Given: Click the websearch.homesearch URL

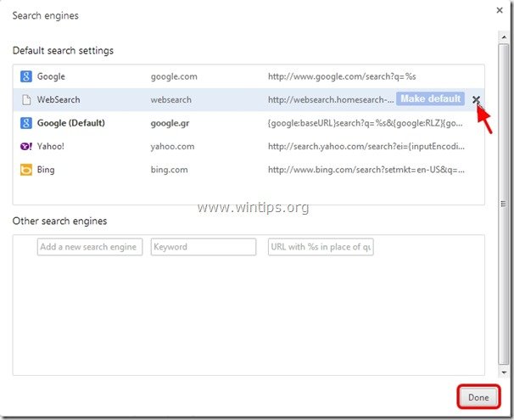Looking at the screenshot, I should 331,99.
